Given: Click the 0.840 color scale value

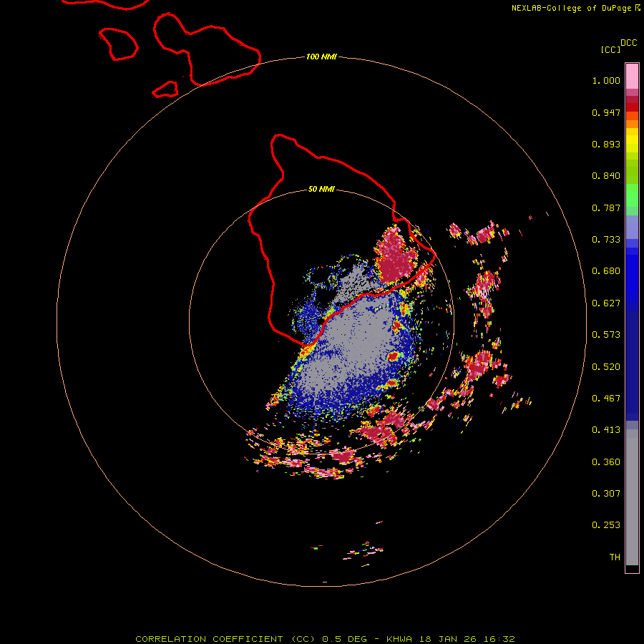Looking at the screenshot, I should [606, 176].
